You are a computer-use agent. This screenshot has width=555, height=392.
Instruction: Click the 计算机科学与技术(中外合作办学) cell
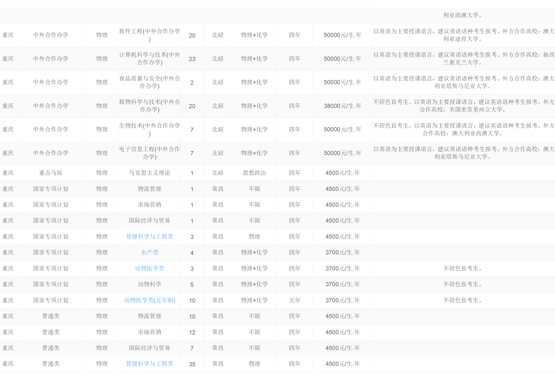150,59
